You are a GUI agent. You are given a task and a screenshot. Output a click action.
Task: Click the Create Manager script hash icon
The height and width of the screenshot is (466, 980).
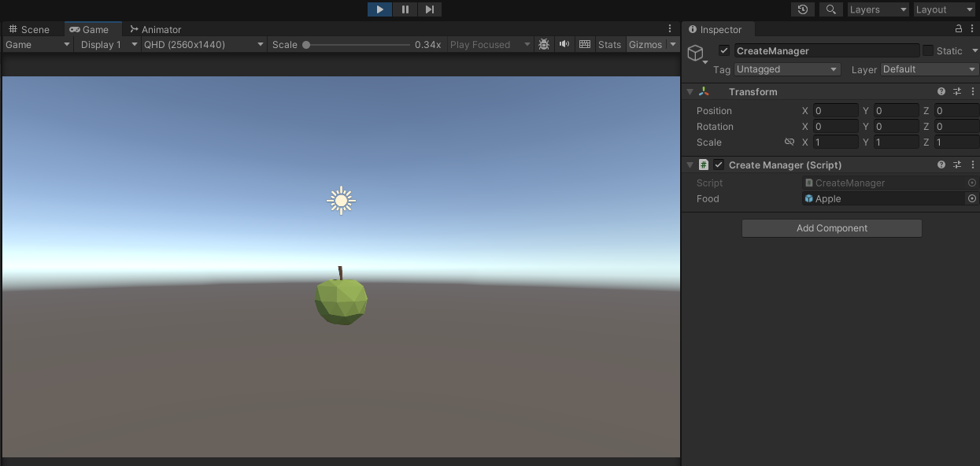704,165
